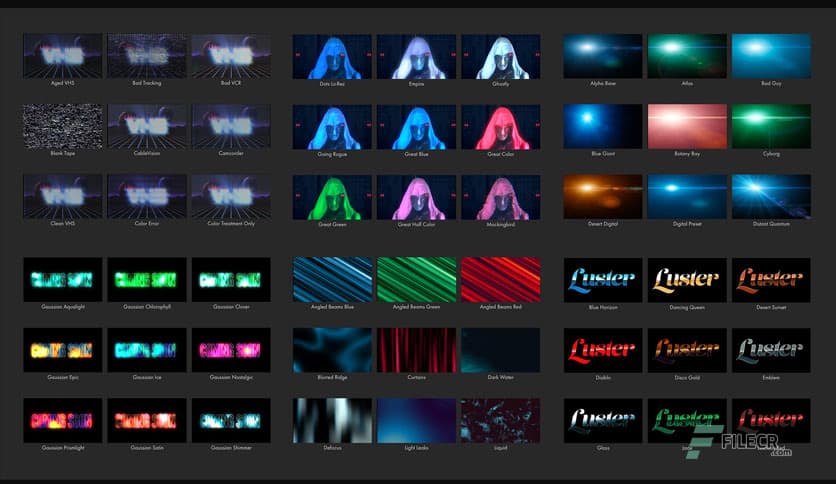Select the red Luster Diablo preset
Image resolution: width=836 pixels, height=484 pixels.
point(603,351)
